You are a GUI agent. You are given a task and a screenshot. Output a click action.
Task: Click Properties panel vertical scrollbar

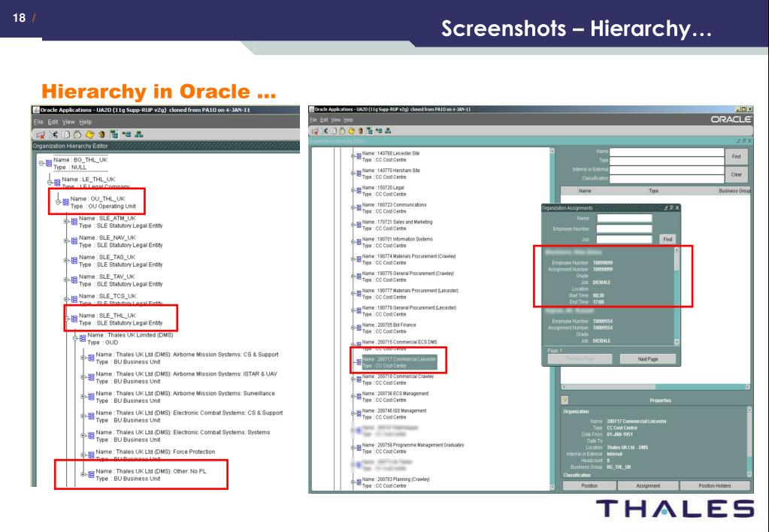[749, 442]
